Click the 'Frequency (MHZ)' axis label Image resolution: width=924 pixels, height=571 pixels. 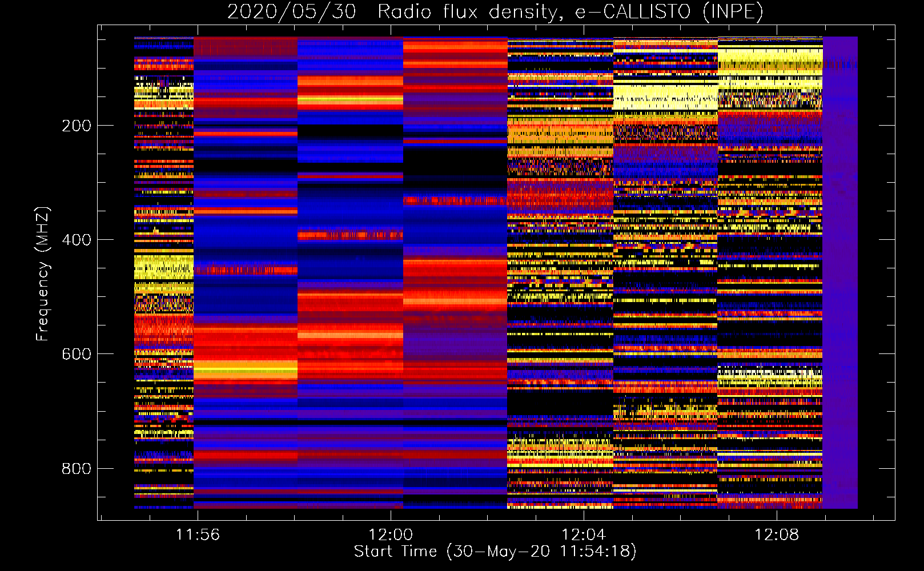(x=42, y=274)
